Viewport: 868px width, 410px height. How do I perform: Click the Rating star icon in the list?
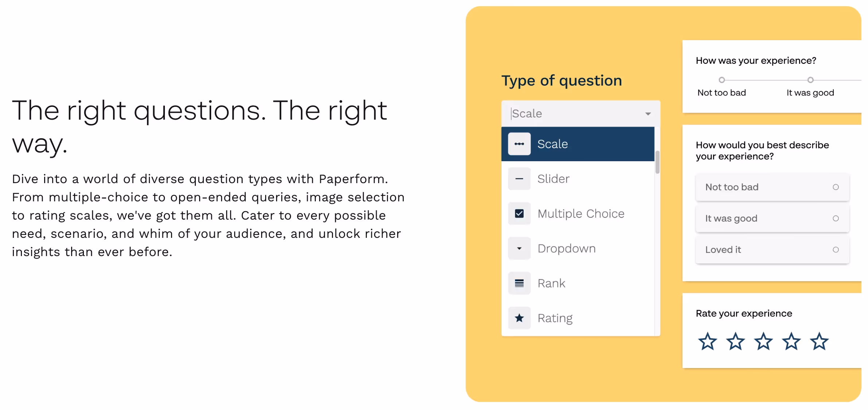pos(519,318)
